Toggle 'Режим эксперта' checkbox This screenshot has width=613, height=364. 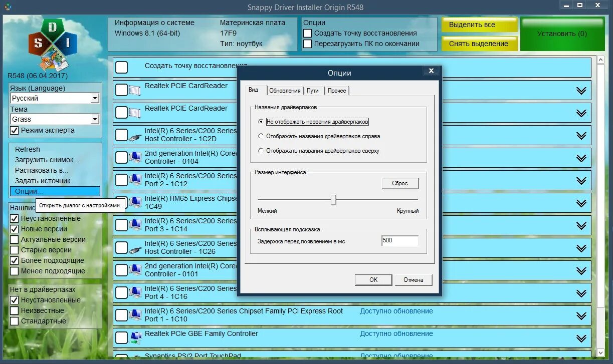pyautogui.click(x=15, y=130)
